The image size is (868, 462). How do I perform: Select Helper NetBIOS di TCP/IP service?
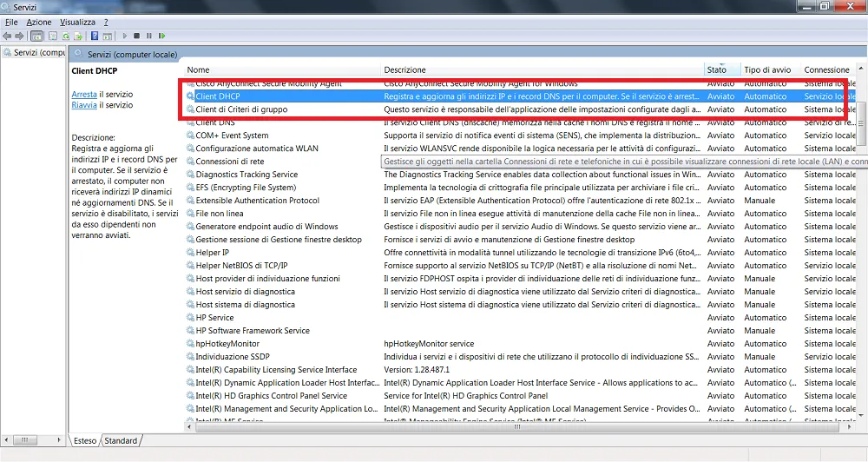click(520, 266)
